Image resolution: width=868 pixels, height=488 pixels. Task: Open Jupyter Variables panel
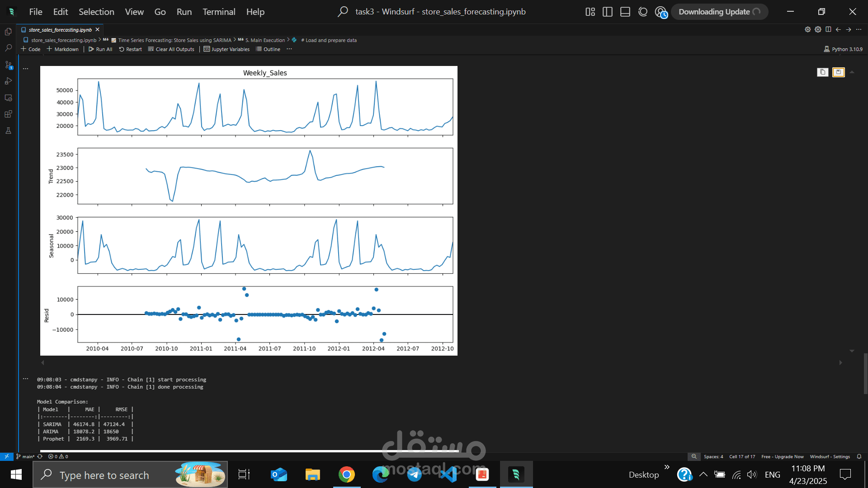[226, 49]
